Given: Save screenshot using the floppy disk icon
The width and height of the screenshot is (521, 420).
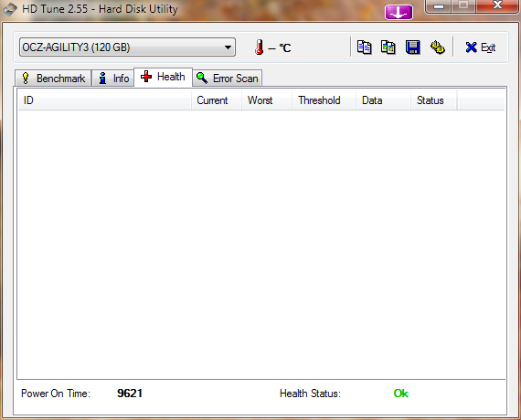Looking at the screenshot, I should (x=412, y=47).
